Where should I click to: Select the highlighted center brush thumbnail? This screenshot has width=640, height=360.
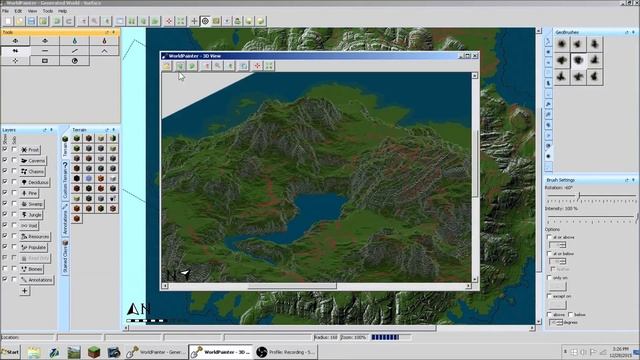pyautogui.click(x=578, y=60)
